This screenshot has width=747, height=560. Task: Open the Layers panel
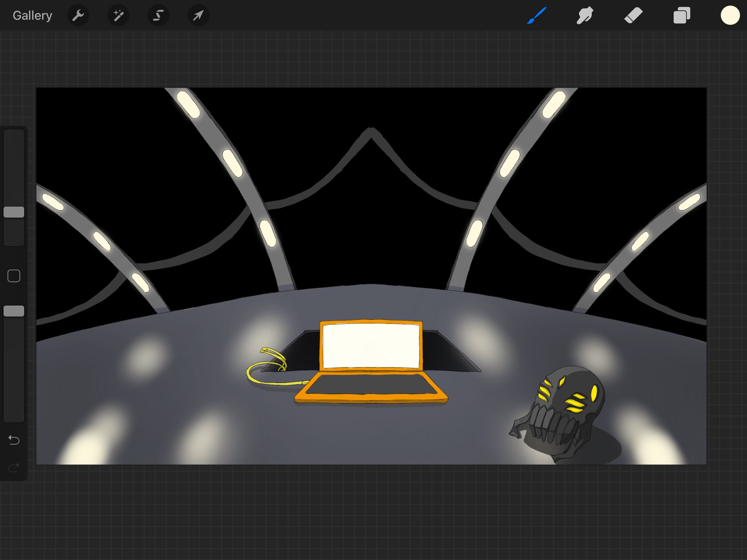tap(682, 16)
